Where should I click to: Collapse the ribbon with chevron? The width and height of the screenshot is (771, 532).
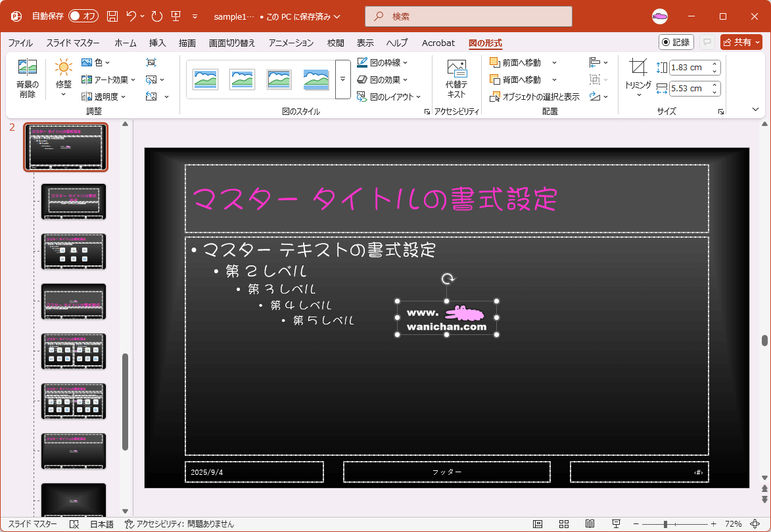tap(755, 109)
